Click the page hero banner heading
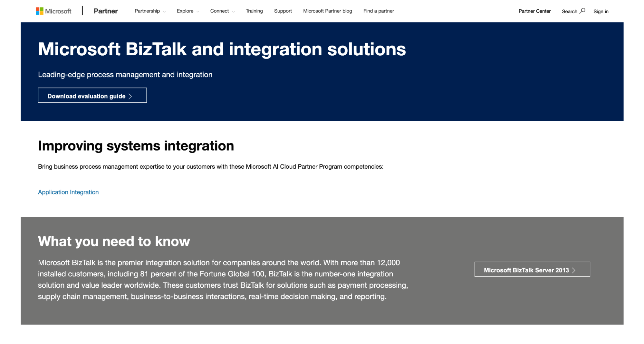644x344 pixels. (222, 49)
